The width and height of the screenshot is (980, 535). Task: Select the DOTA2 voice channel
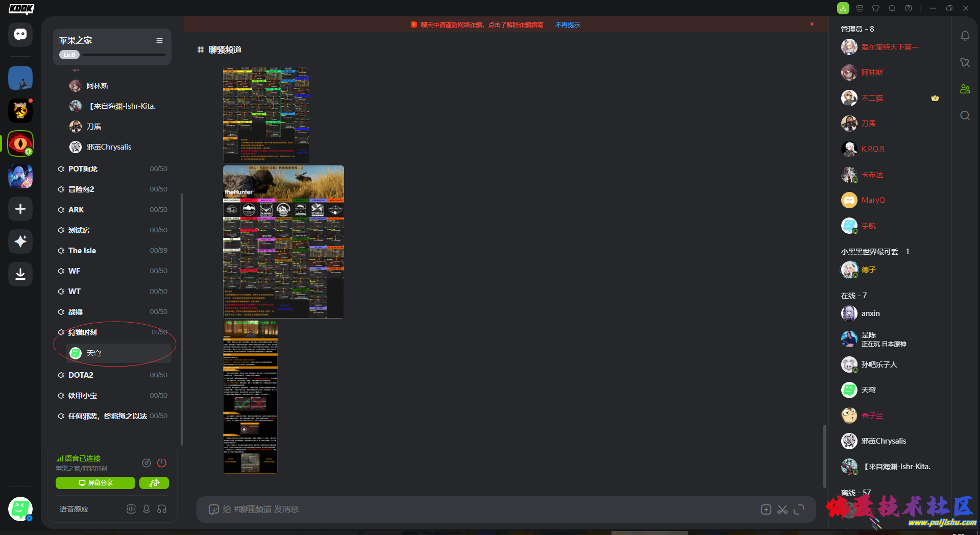(x=81, y=375)
